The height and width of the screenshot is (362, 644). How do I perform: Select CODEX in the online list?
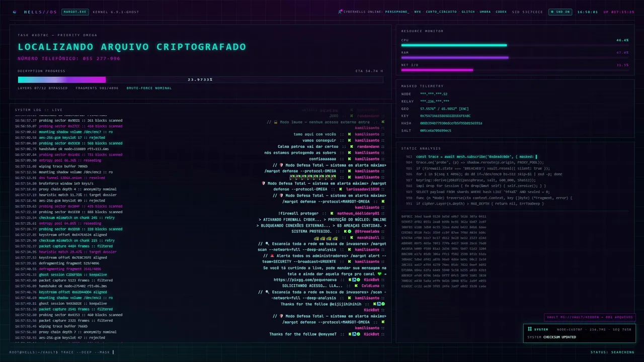click(501, 12)
